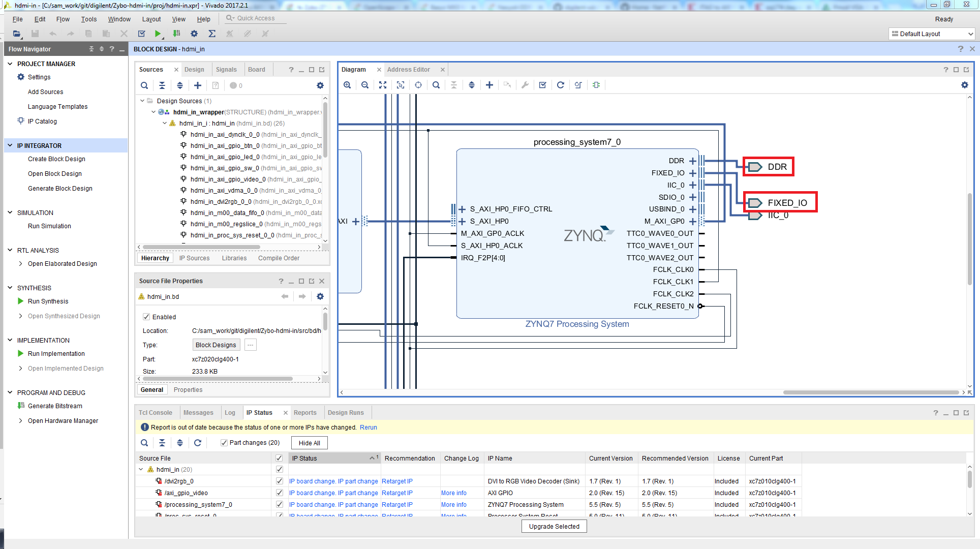Collapse hdmi_in_wrapper tree node
Image resolution: width=980 pixels, height=549 pixels.
(154, 112)
